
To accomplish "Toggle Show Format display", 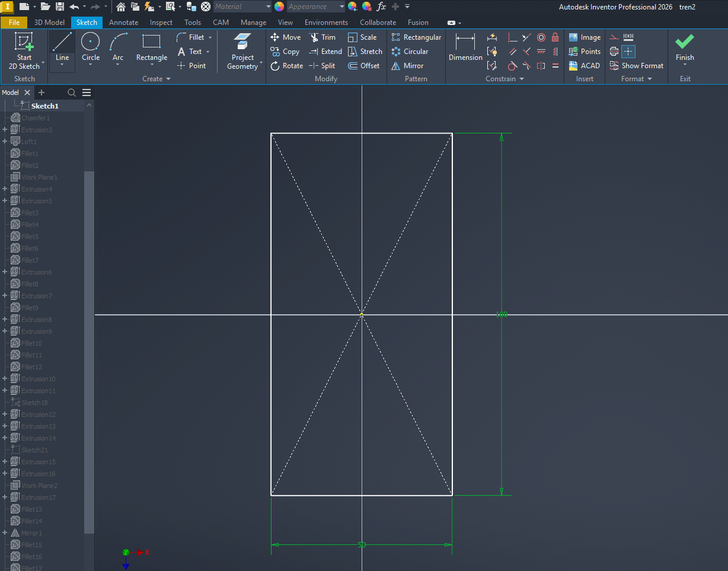I will tap(636, 66).
